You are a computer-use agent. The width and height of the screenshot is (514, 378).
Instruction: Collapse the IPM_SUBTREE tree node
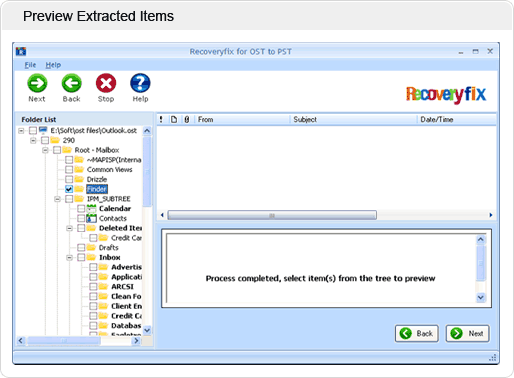pyautogui.click(x=57, y=199)
